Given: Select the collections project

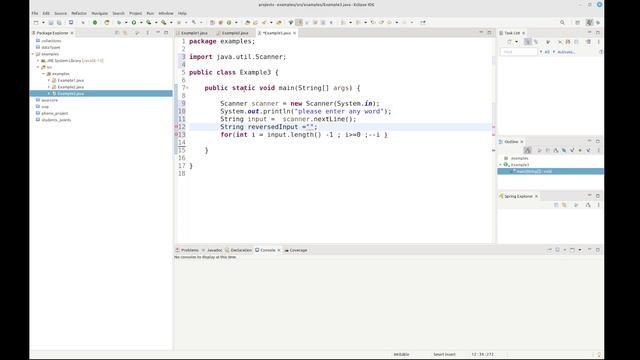Looking at the screenshot, I should (x=51, y=41).
